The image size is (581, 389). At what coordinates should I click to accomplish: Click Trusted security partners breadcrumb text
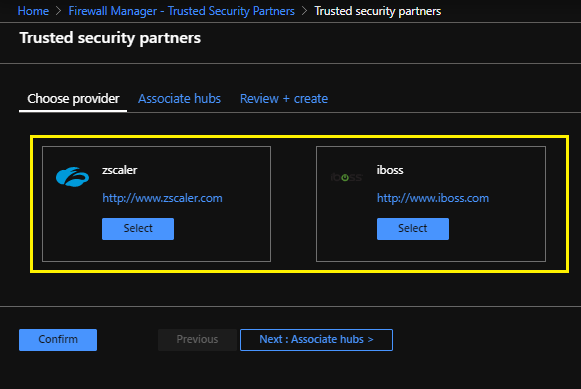[378, 11]
